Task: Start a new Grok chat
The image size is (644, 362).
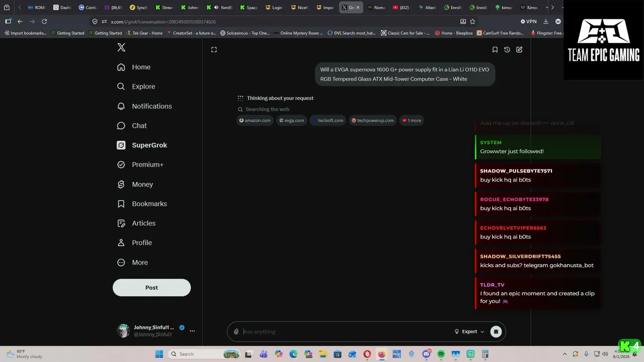Action: coord(519,49)
